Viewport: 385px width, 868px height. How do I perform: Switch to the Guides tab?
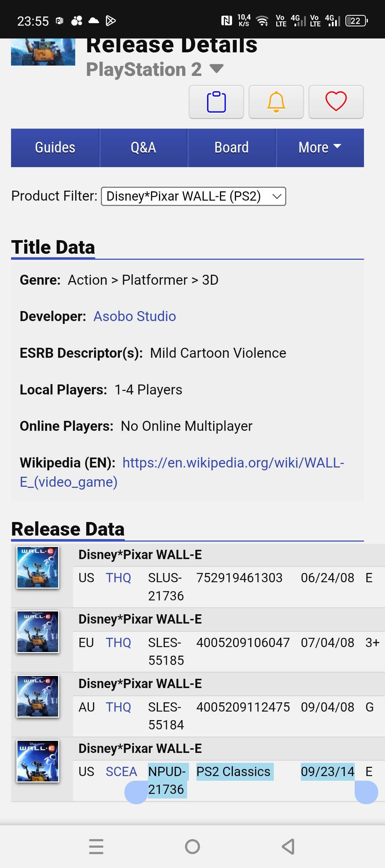click(x=55, y=148)
